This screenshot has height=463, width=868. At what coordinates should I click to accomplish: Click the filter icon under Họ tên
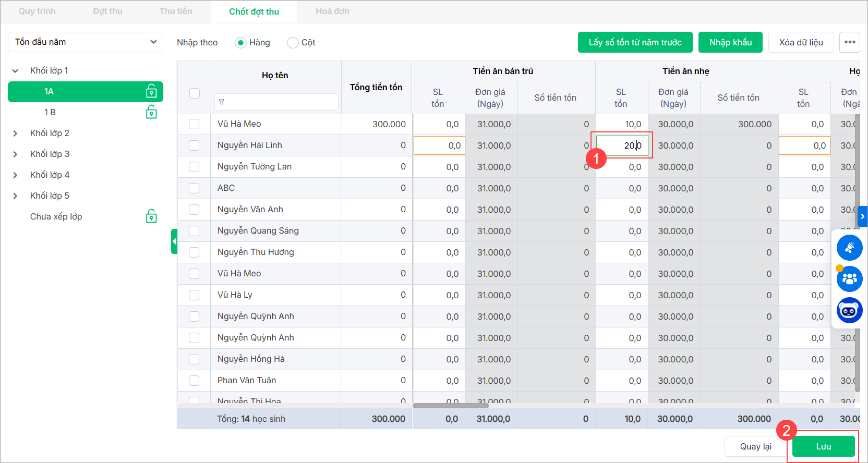pos(222,102)
